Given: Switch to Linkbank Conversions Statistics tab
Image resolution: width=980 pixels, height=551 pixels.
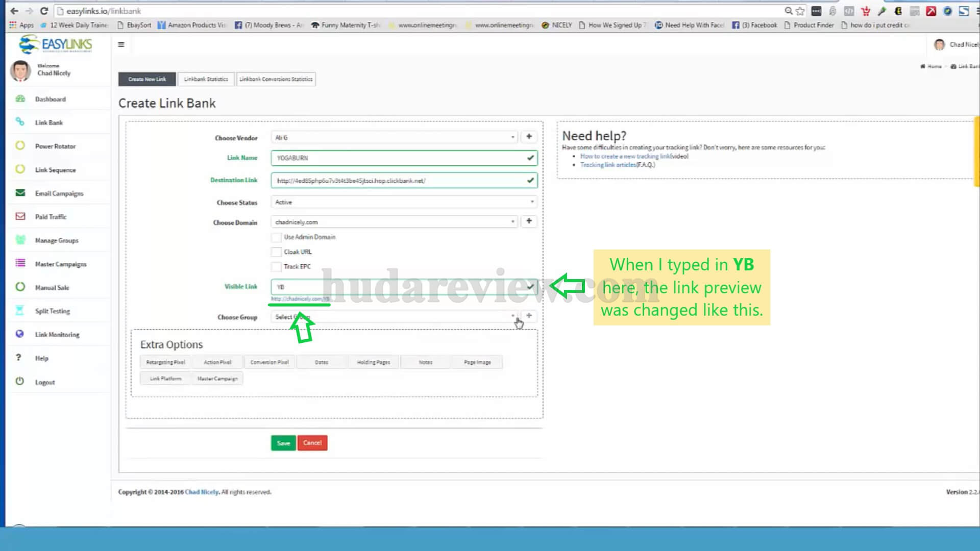Looking at the screenshot, I should (x=276, y=79).
